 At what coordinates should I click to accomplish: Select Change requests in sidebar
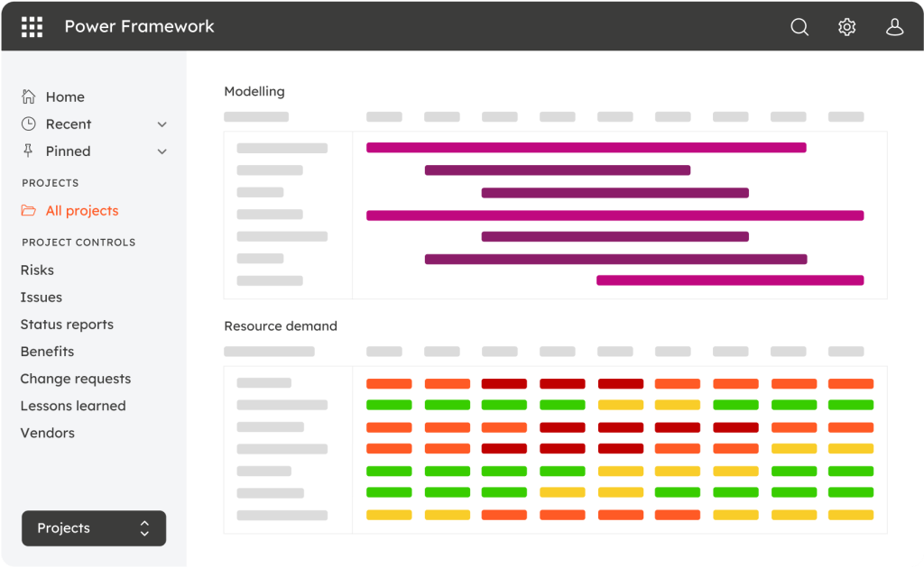point(76,379)
